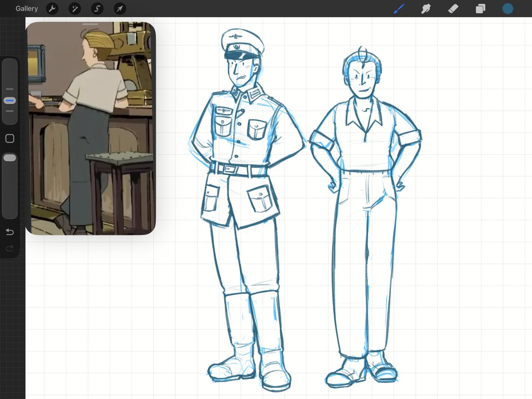Open the Actions wrench menu
The height and width of the screenshot is (399, 532).
[52, 8]
